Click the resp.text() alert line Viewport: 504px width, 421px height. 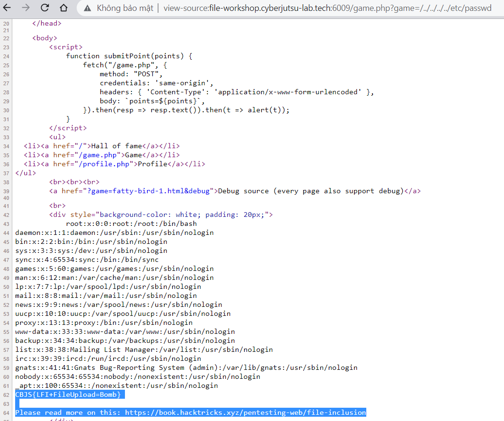pyautogui.click(x=186, y=110)
